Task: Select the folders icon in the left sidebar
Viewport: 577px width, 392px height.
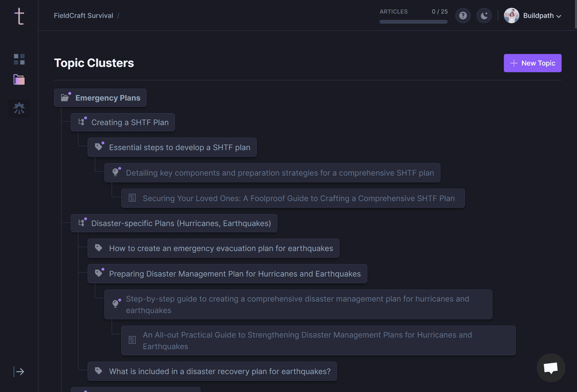Action: pyautogui.click(x=19, y=80)
